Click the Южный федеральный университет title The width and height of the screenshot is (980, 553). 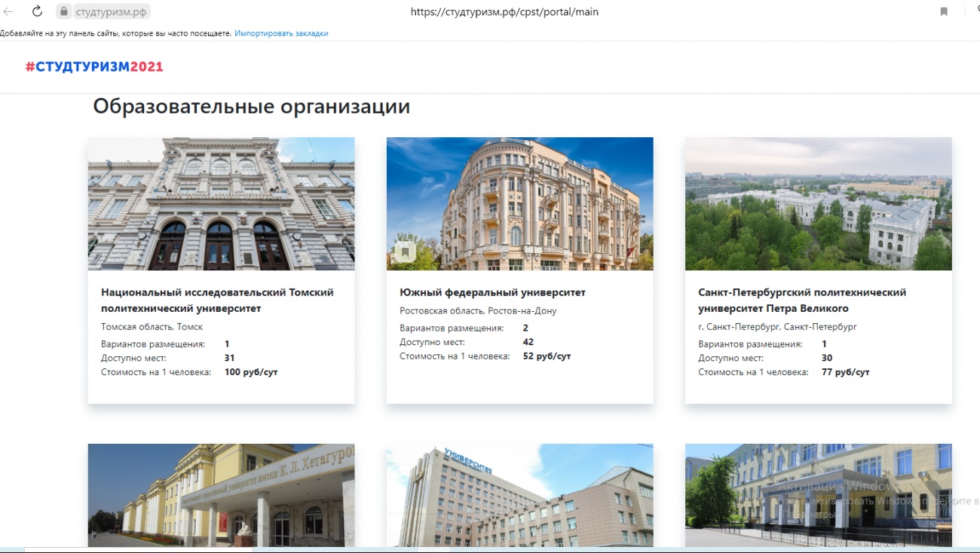tap(492, 292)
